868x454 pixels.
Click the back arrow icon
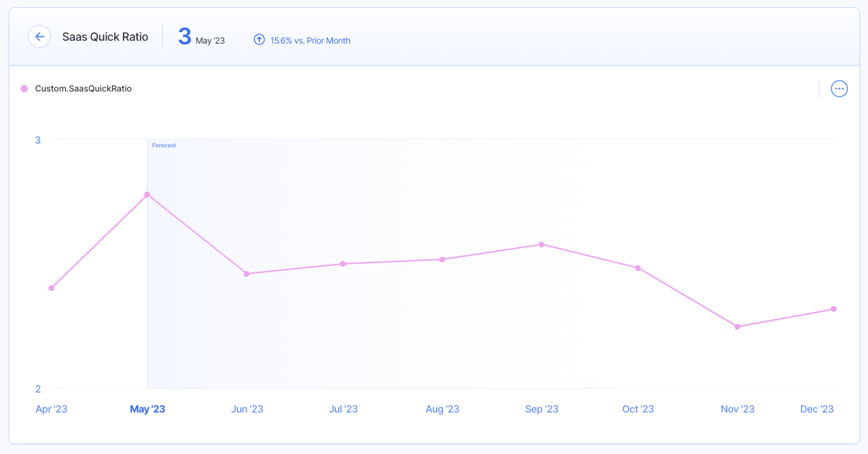[x=39, y=36]
